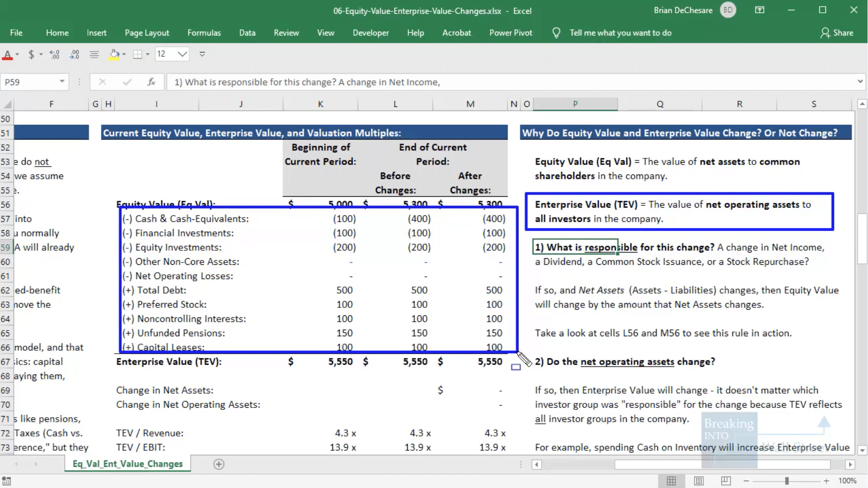868x488 pixels.
Task: Switch to Page Break Preview
Action: 726,481
